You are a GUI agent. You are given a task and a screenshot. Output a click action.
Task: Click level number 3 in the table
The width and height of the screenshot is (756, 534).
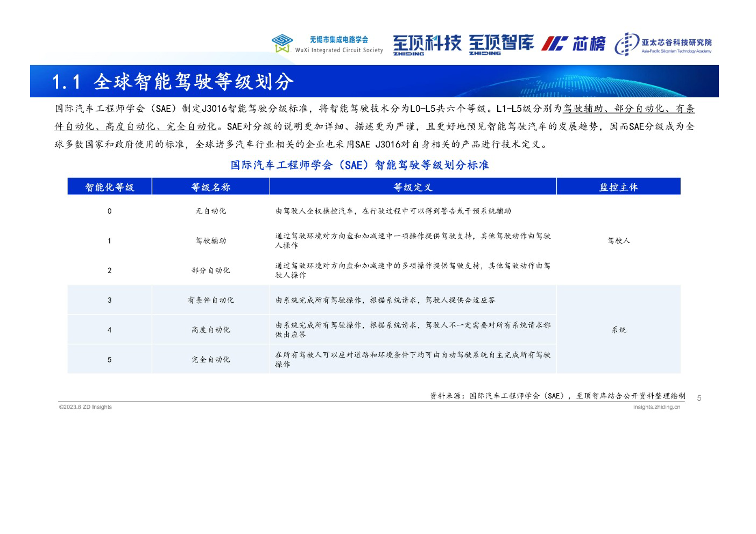(110, 300)
